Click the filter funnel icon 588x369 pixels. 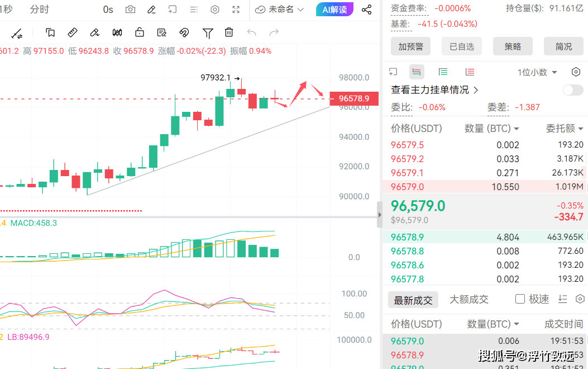[x=208, y=33]
